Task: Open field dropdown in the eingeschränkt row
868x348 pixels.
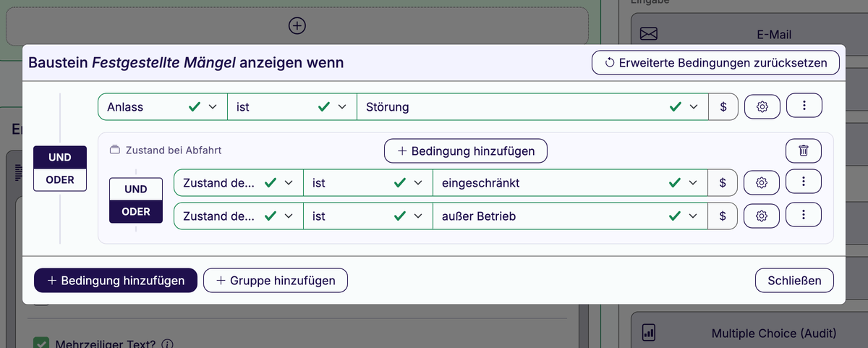Action: (x=239, y=183)
